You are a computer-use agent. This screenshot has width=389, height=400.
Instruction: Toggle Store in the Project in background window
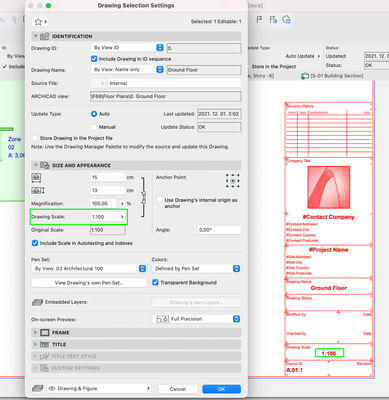pyautogui.click(x=249, y=67)
